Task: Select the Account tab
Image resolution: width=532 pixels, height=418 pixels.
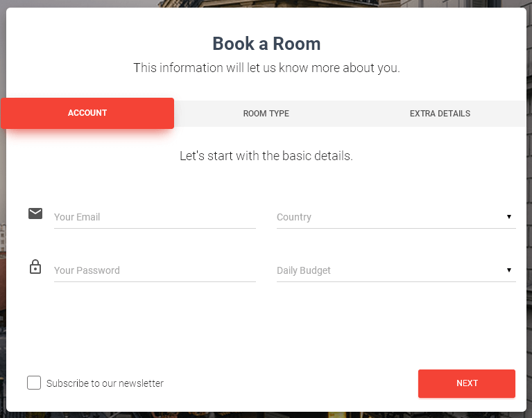Action: pos(87,113)
